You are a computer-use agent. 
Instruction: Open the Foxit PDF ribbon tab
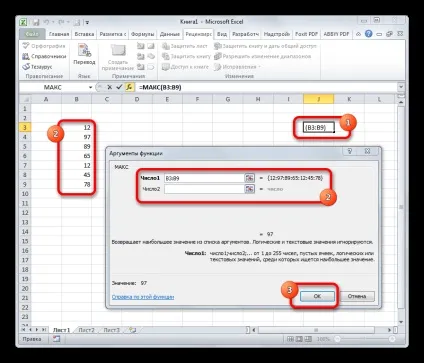click(x=306, y=34)
